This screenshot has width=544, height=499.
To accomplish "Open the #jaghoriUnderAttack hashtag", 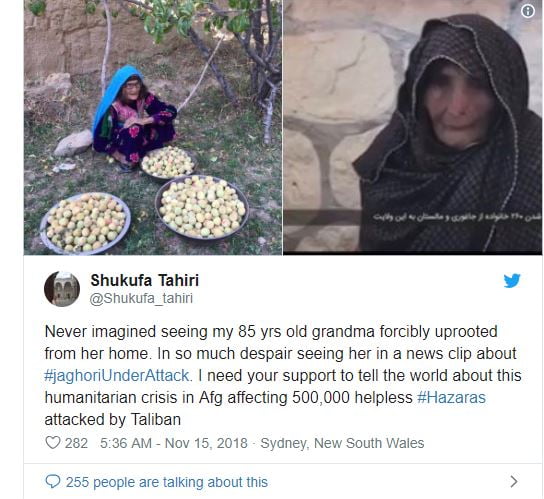I will pos(117,375).
